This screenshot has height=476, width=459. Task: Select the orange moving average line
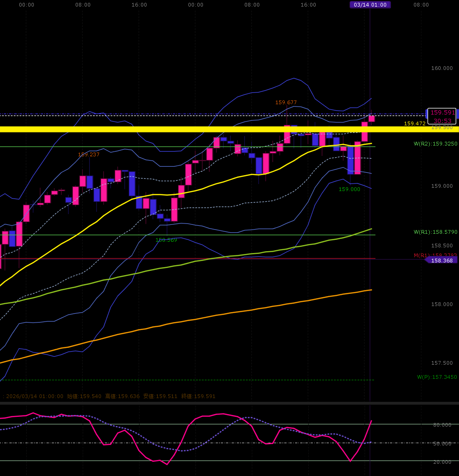click(x=235, y=313)
